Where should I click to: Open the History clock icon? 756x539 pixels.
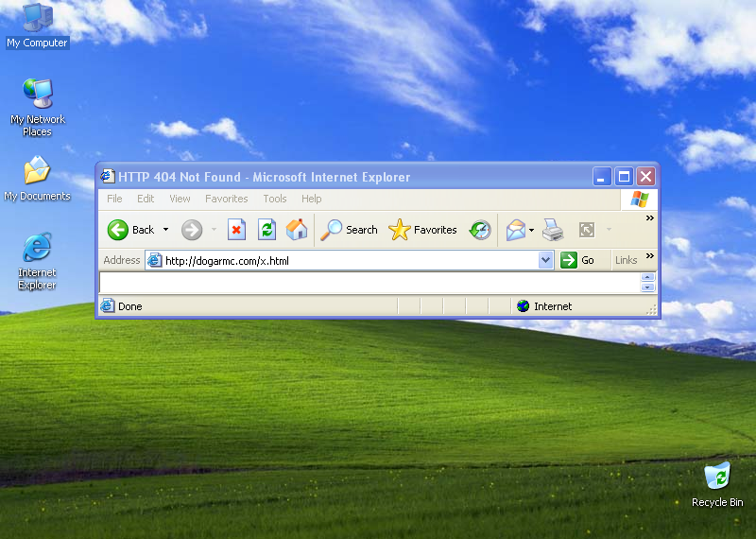[x=480, y=230]
